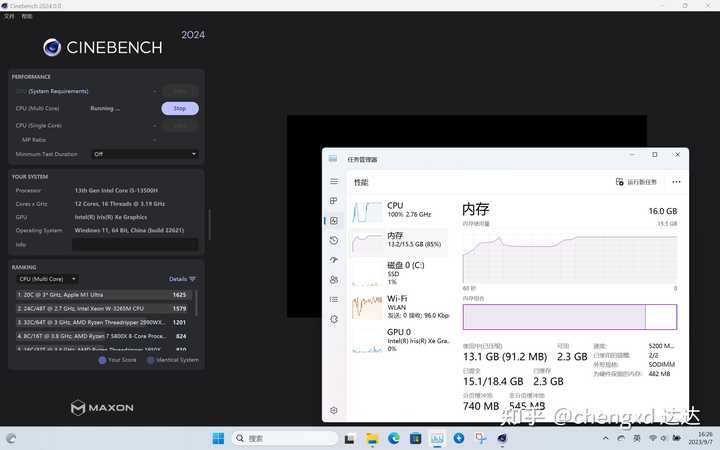The width and height of the screenshot is (720, 450).
Task: Click the Task Manager title bar icon
Action: coord(333,159)
